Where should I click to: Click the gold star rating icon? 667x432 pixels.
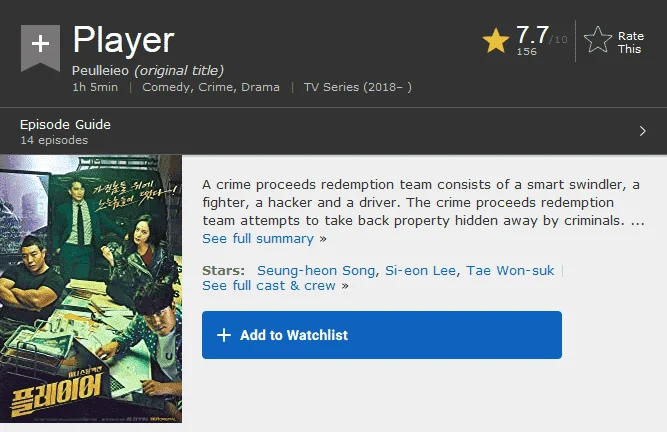coord(496,41)
